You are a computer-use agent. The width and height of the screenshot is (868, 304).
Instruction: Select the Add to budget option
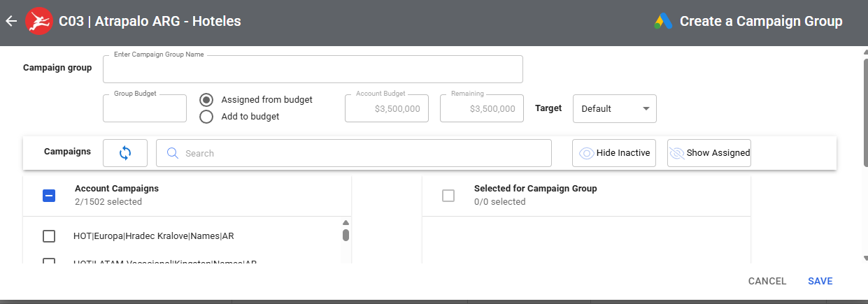pos(206,117)
